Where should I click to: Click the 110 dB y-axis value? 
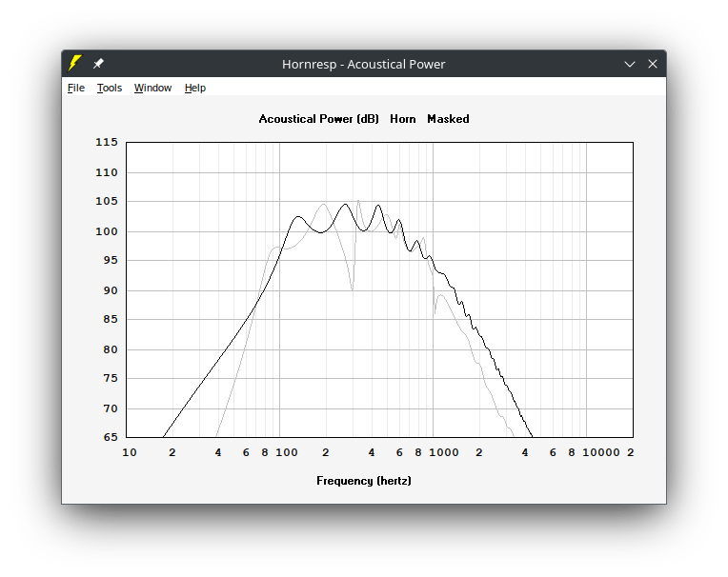(x=107, y=172)
